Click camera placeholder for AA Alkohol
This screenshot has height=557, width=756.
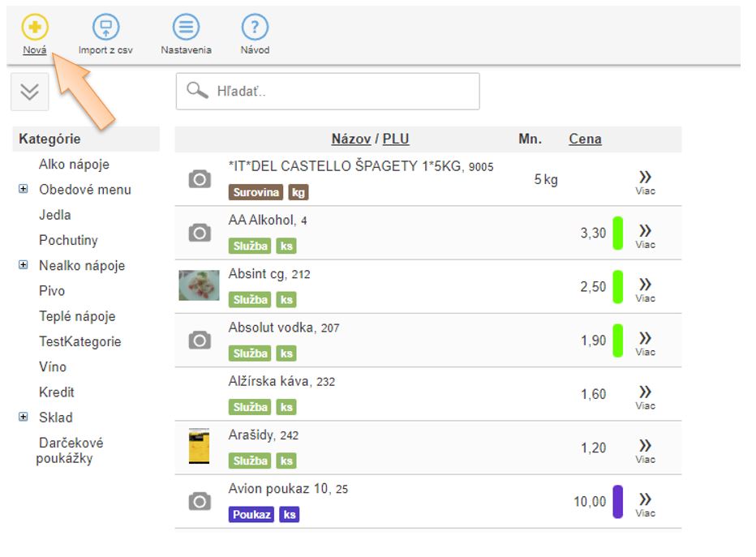200,234
